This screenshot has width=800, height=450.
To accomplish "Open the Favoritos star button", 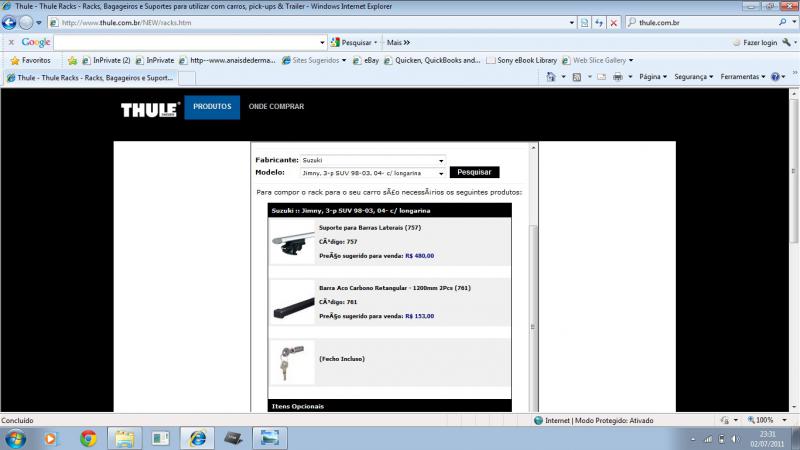I will (31, 60).
